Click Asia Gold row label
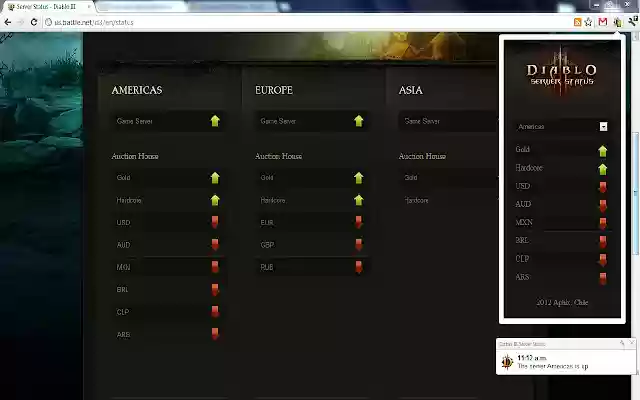Image resolution: width=640 pixels, height=400 pixels. click(411, 178)
